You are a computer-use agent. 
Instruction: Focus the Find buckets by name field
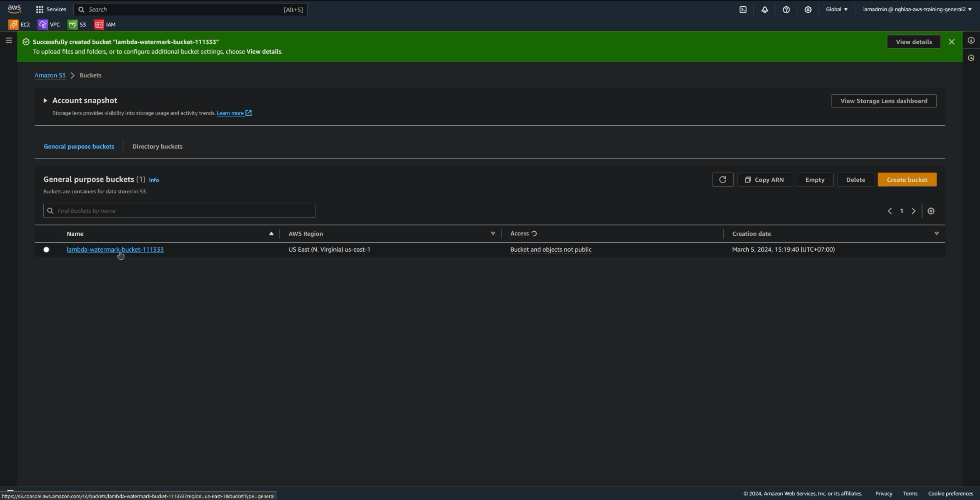coord(179,211)
